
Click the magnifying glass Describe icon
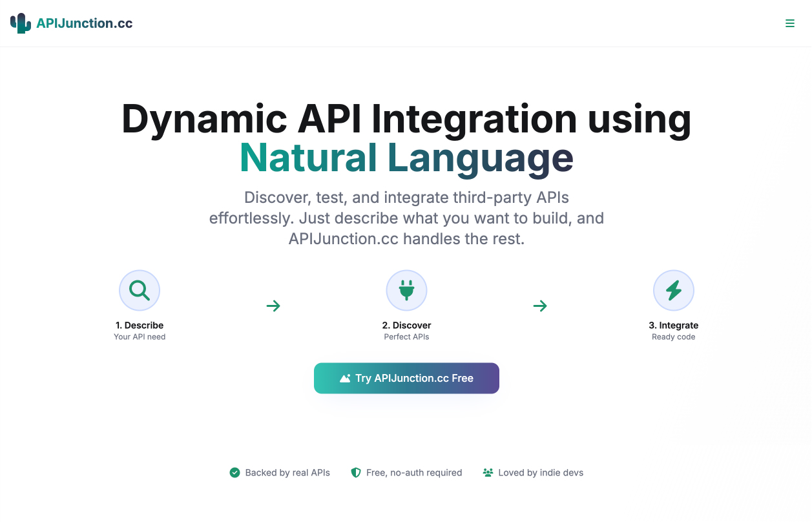pos(140,291)
